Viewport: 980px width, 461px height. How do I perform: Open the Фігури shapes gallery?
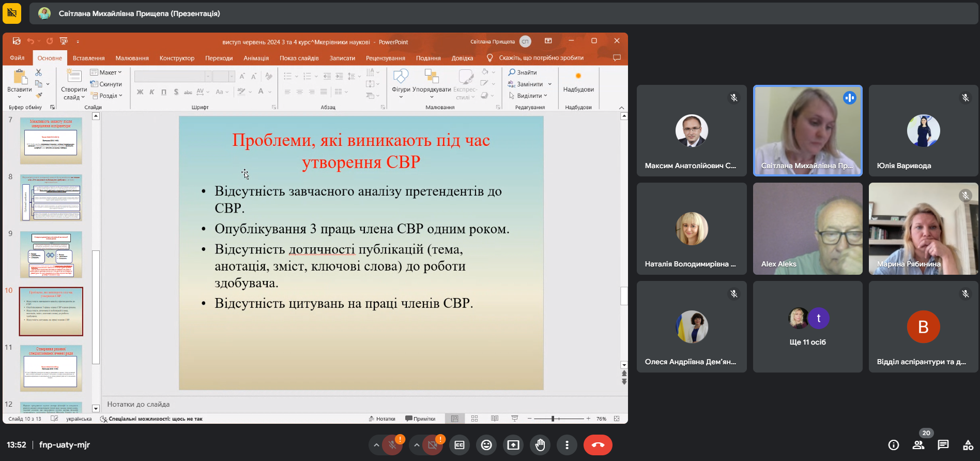pos(401,83)
